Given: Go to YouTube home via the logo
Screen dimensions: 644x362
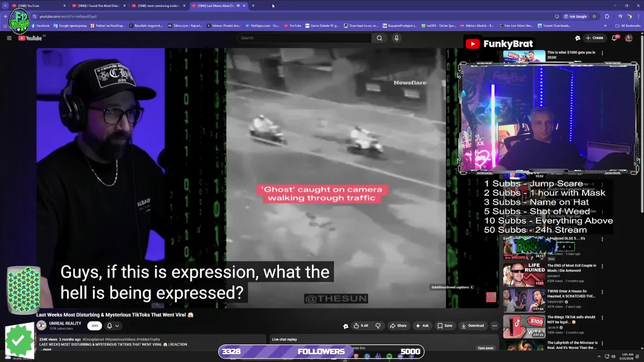Looking at the screenshot, I should pyautogui.click(x=30, y=38).
